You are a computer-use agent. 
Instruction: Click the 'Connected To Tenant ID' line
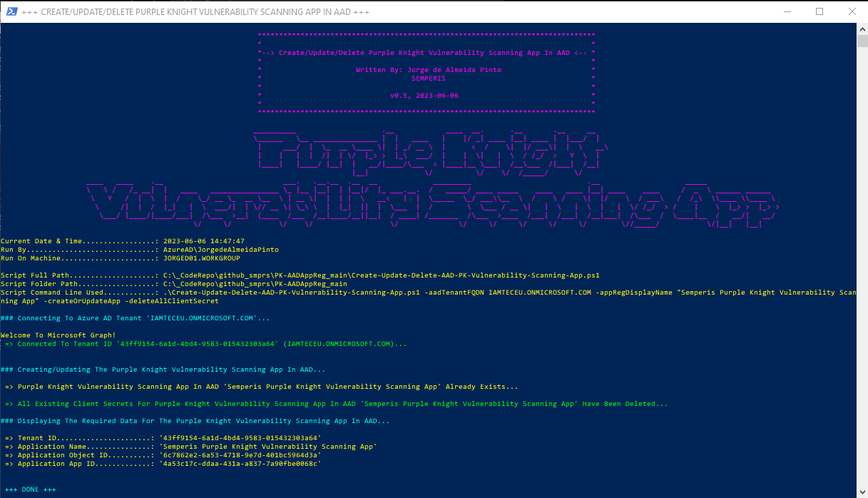(x=205, y=344)
